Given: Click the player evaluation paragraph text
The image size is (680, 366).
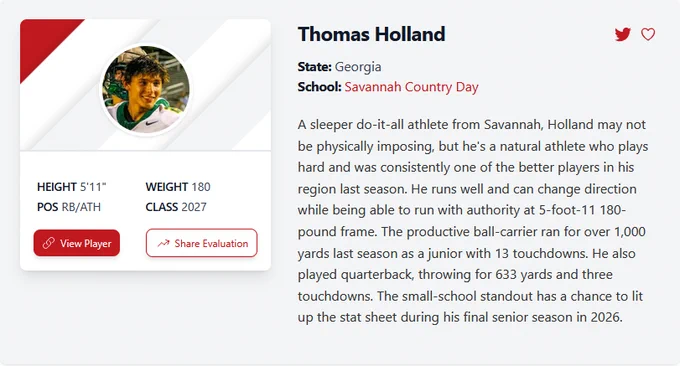Looking at the screenshot, I should tap(473, 221).
